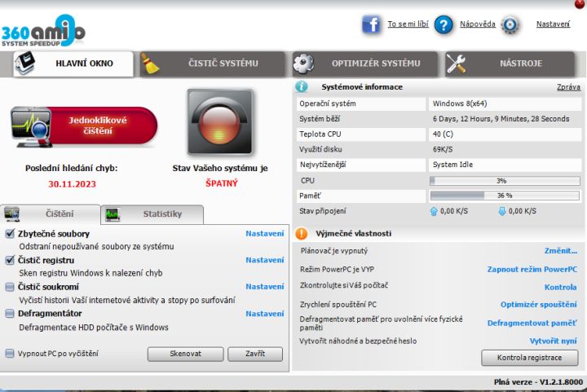Open the Hlavní okno tab

[73, 64]
